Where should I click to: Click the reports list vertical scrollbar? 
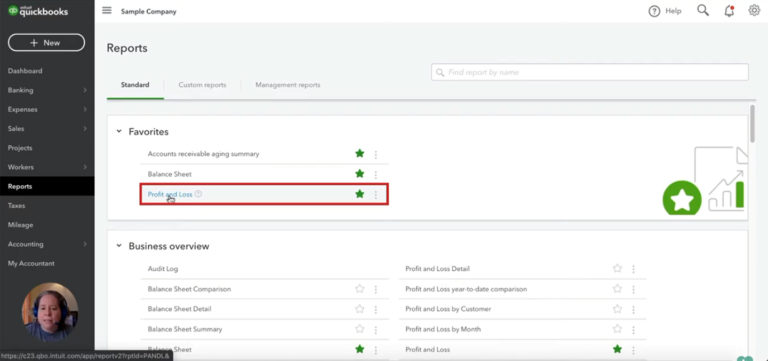(x=752, y=123)
